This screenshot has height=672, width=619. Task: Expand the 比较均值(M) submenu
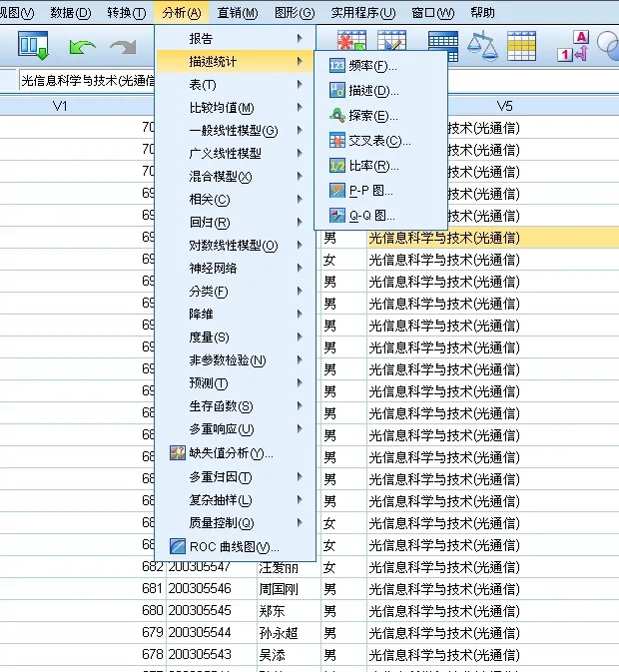236,108
